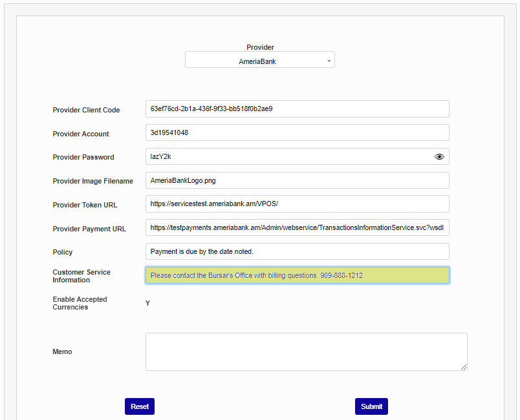Focus the Provider Account input
Viewport: 520px width, 420px height.
[x=297, y=133]
